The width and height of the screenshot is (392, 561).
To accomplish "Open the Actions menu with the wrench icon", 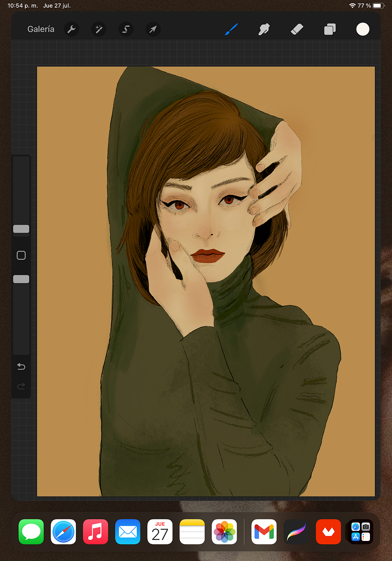I will (71, 29).
